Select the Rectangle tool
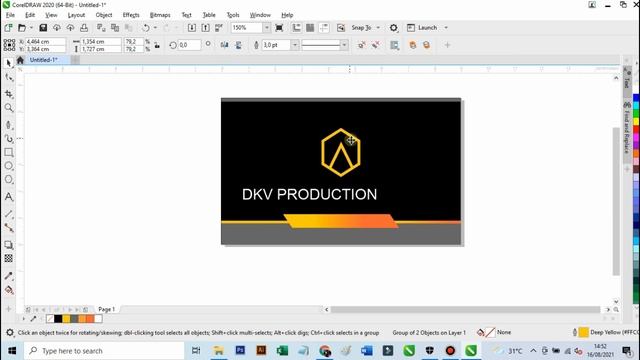The image size is (640, 360). [9, 152]
